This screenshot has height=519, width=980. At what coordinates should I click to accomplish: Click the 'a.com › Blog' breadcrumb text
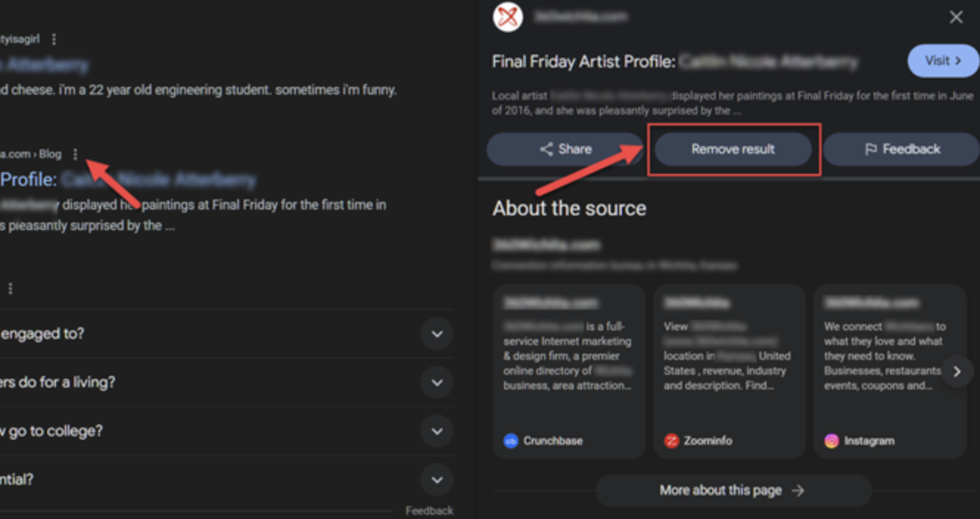(31, 154)
